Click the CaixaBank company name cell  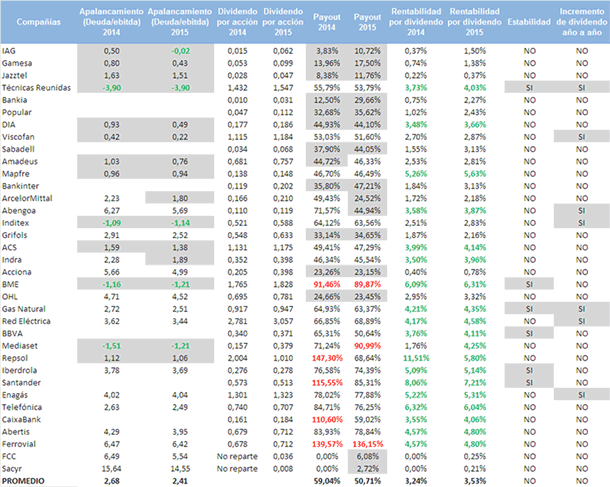(21, 420)
